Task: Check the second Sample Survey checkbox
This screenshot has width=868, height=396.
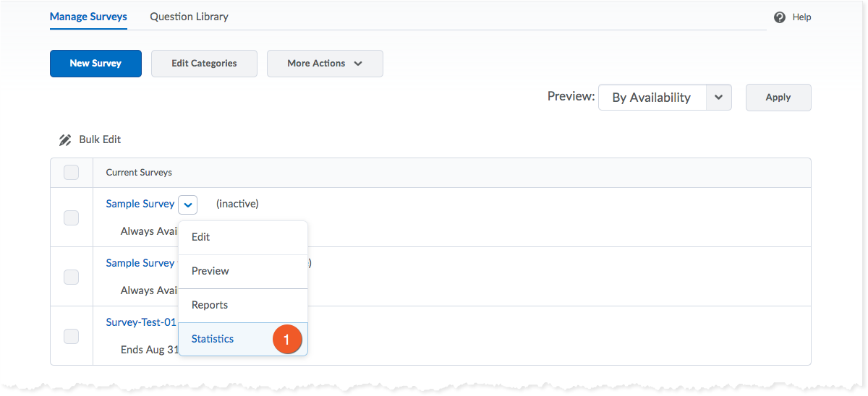Action: pos(71,277)
